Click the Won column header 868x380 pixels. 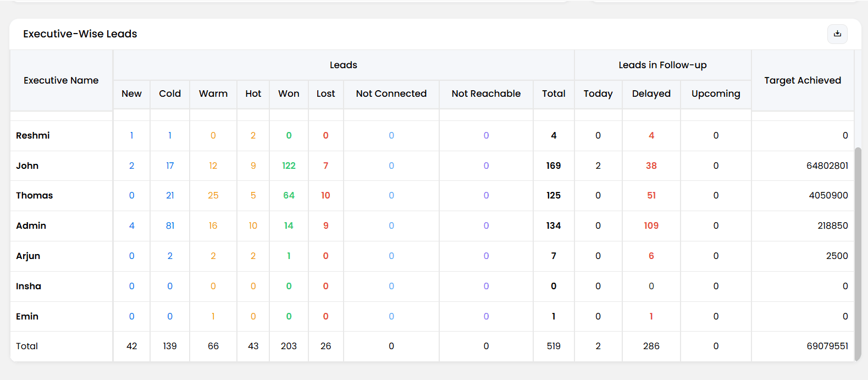[289, 94]
